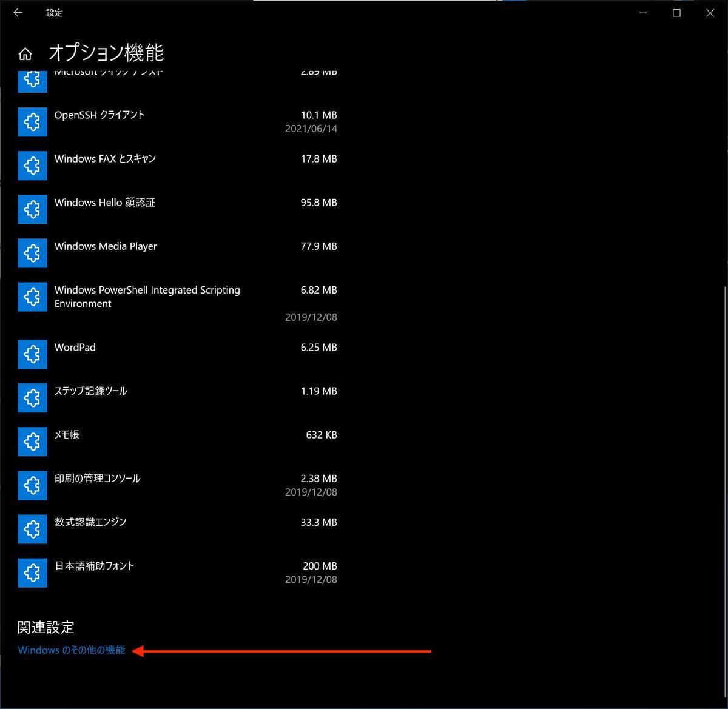Click the 632 KB size value
Viewport: 728px width, 709px height.
(x=322, y=434)
